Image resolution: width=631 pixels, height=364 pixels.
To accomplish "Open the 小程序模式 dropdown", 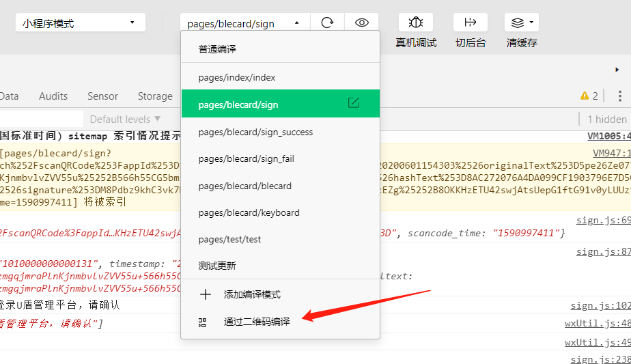I will pyautogui.click(x=81, y=23).
